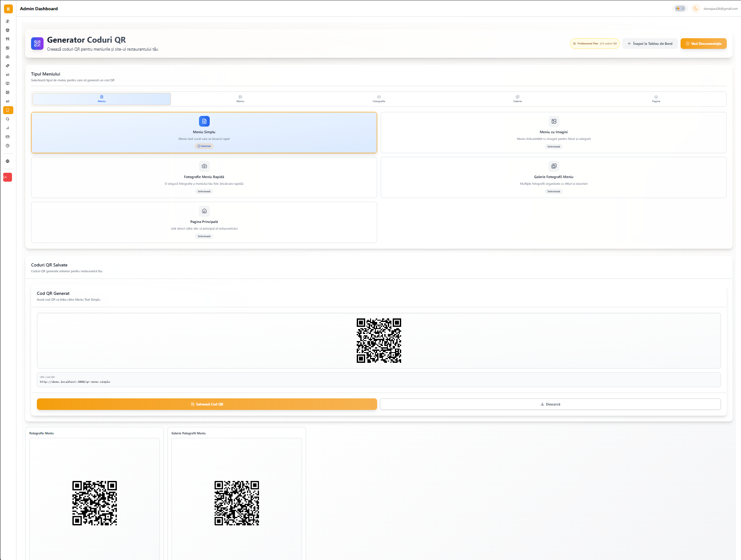Select the highlighted QR generator icon in sidebar

8,110
